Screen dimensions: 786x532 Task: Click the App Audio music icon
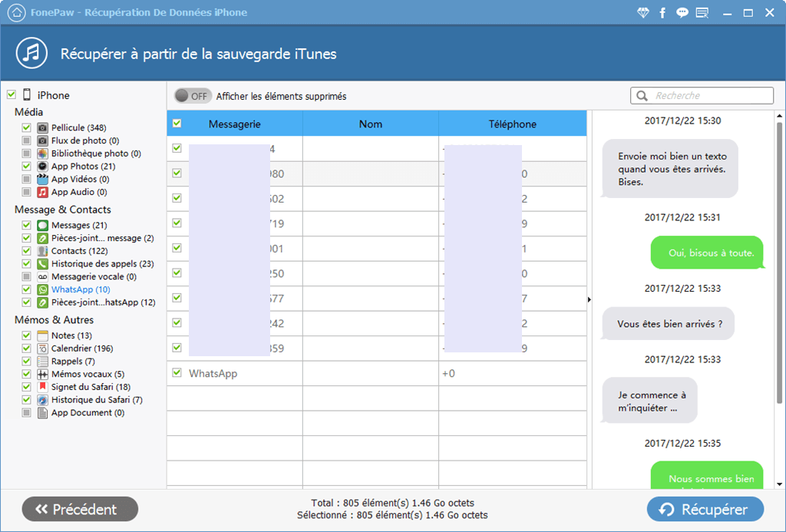pyautogui.click(x=43, y=192)
